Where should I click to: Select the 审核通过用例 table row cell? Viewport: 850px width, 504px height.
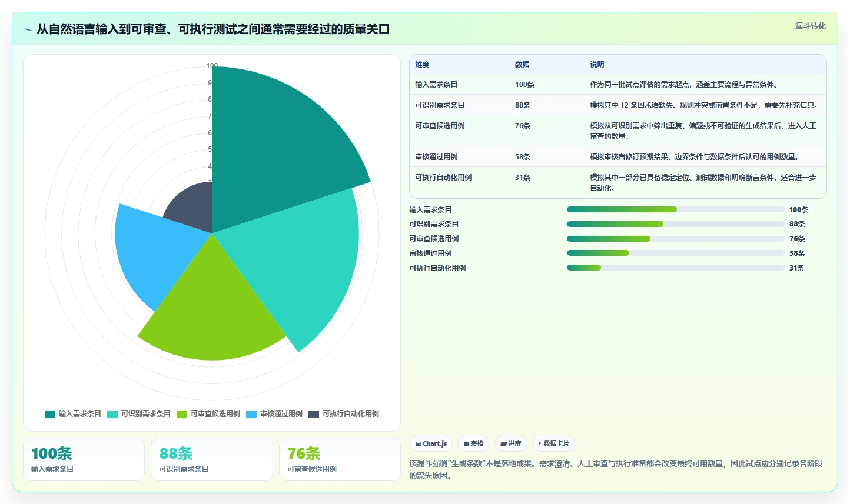(x=436, y=157)
